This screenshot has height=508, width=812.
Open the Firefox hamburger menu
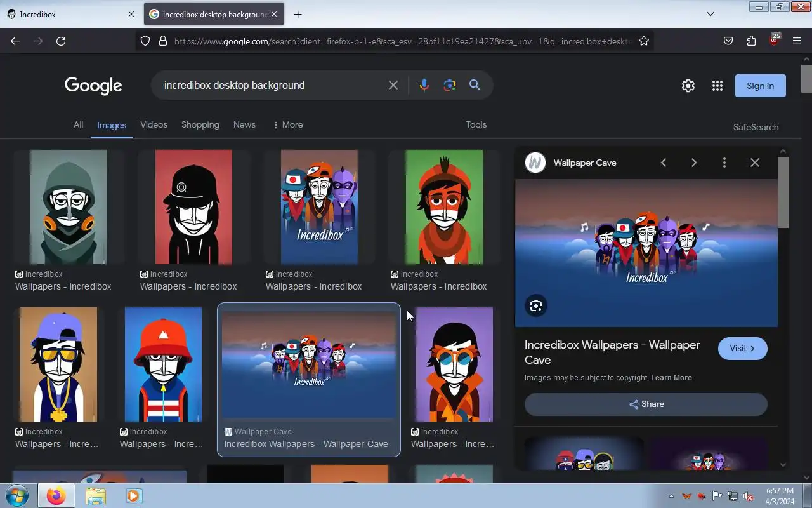(797, 41)
